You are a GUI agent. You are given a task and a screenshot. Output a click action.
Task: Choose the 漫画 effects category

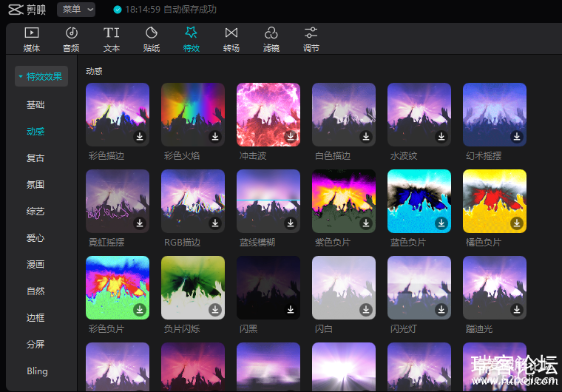click(35, 264)
